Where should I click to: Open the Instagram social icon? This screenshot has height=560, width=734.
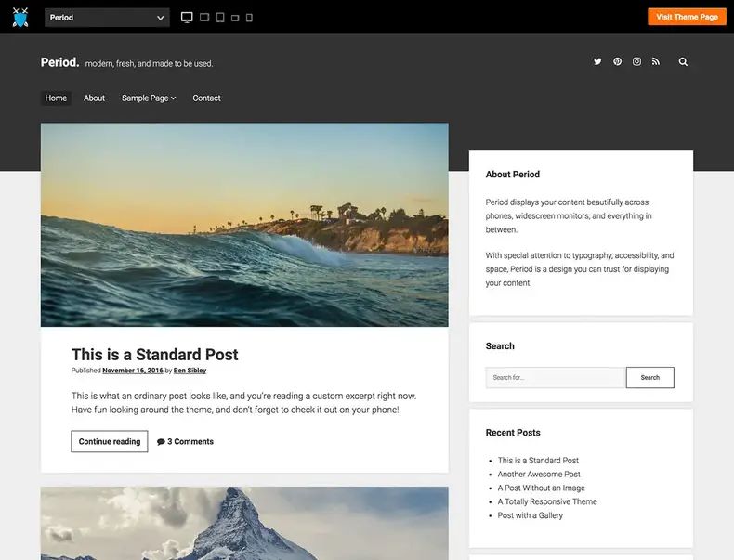pyautogui.click(x=636, y=61)
